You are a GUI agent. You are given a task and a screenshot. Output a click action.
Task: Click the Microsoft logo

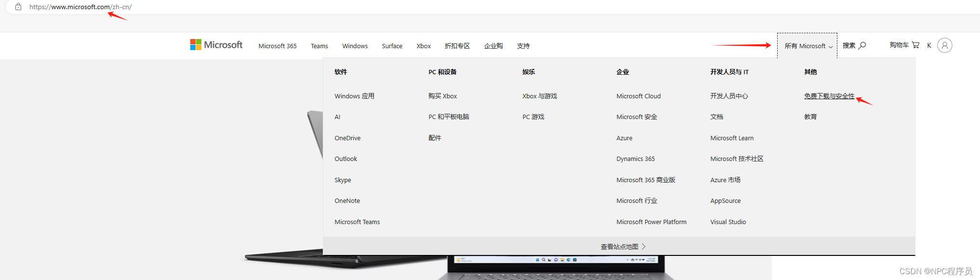(216, 45)
